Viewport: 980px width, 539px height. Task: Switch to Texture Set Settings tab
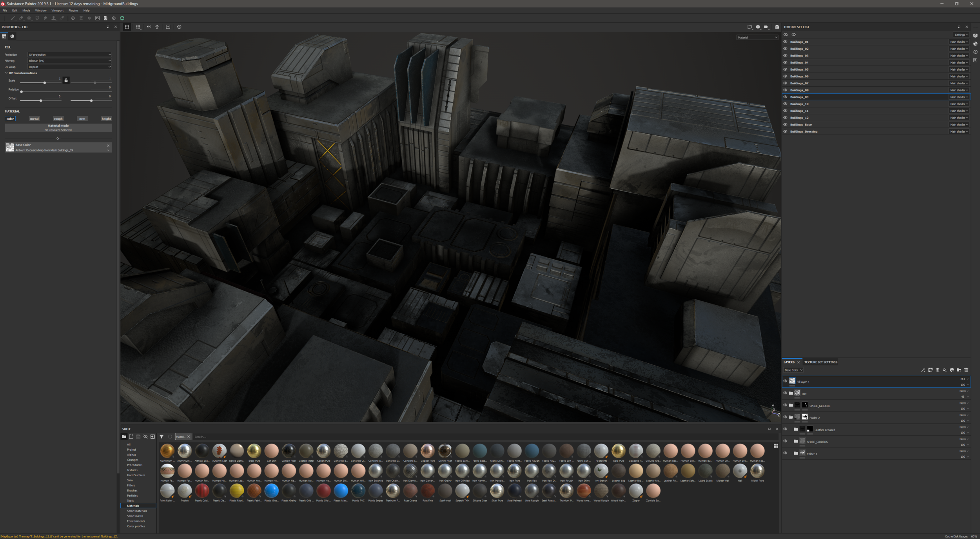820,362
